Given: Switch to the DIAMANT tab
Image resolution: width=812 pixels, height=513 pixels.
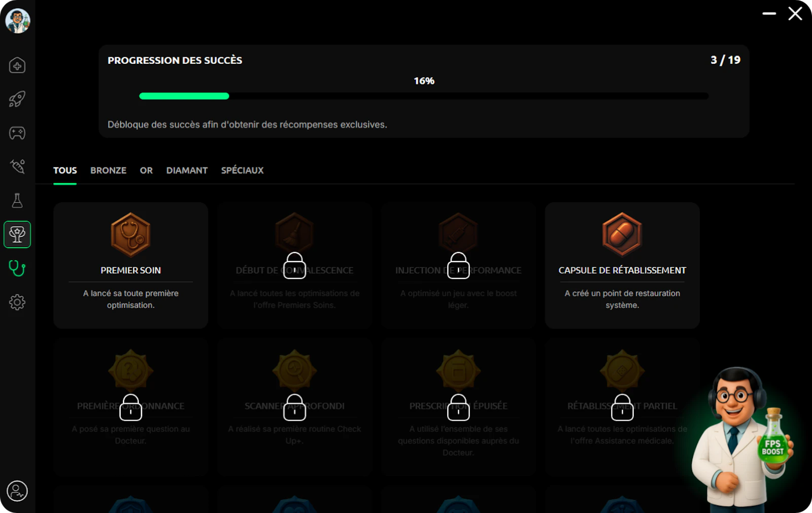Looking at the screenshot, I should pos(187,170).
